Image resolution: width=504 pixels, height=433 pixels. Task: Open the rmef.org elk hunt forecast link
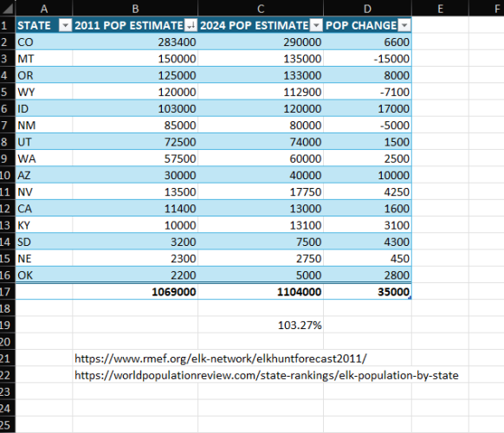[221, 359]
